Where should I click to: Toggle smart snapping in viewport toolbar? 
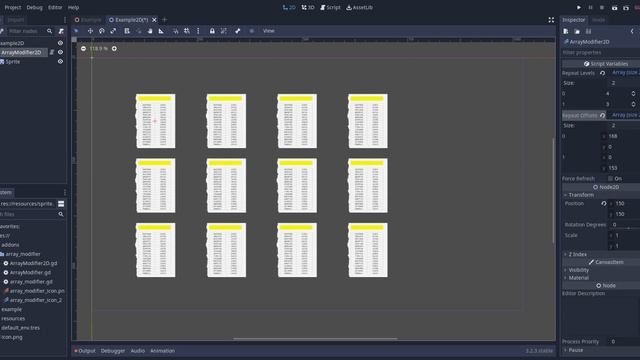(176, 31)
